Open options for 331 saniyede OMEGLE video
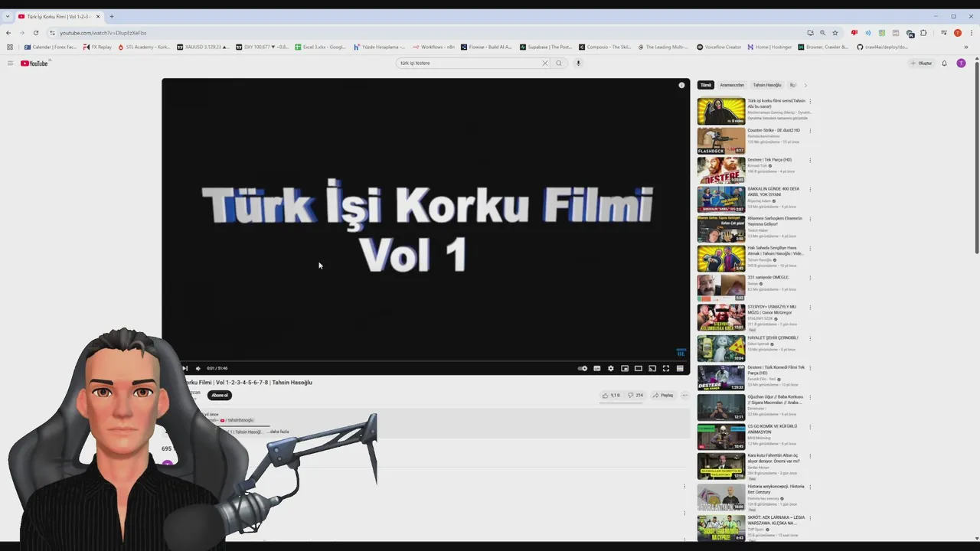This screenshot has height=551, width=980. (810, 279)
